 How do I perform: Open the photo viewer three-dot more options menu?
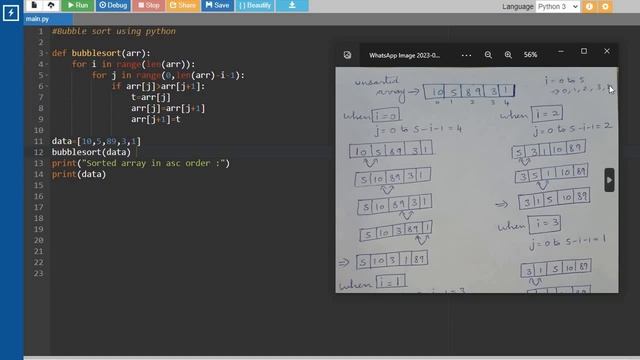click(466, 55)
